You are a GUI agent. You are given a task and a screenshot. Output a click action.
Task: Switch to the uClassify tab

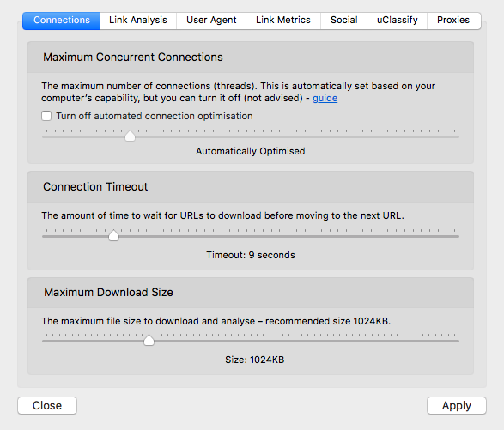tap(398, 21)
